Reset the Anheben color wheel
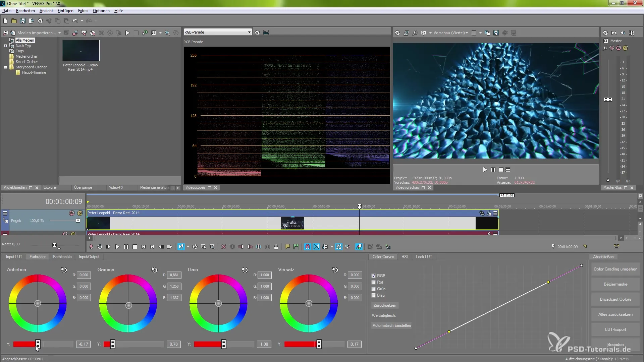Screen dimensions: 644x362 point(64,270)
